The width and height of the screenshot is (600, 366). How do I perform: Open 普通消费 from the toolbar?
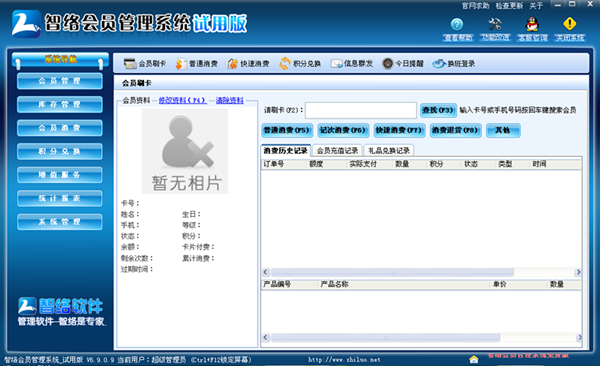coord(196,64)
